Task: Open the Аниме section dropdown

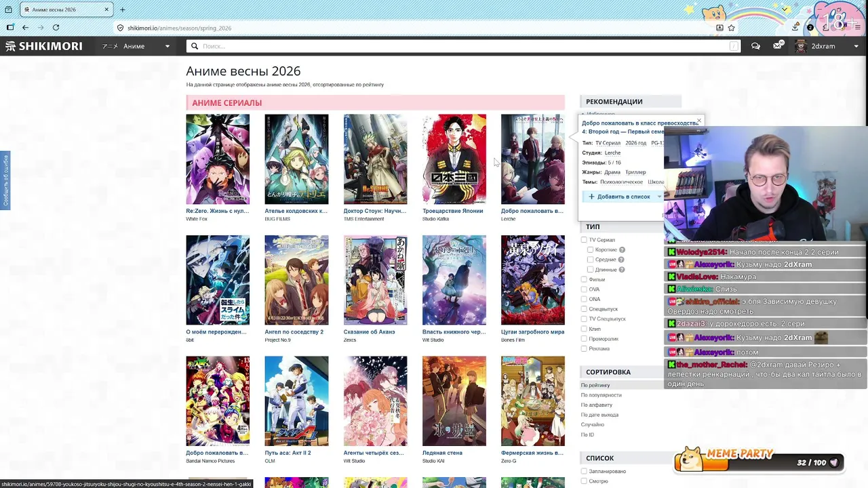Action: (x=137, y=46)
